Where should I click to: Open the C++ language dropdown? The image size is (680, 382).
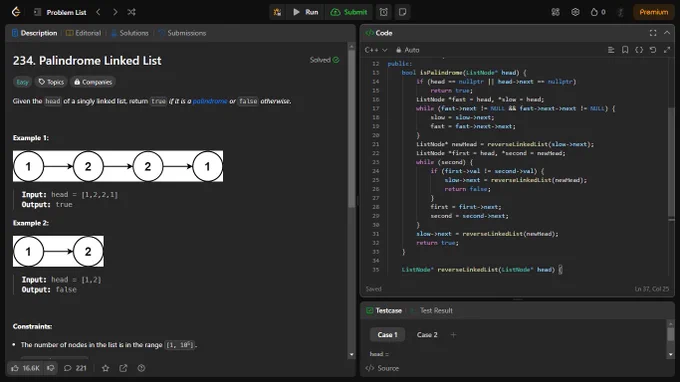[x=376, y=50]
